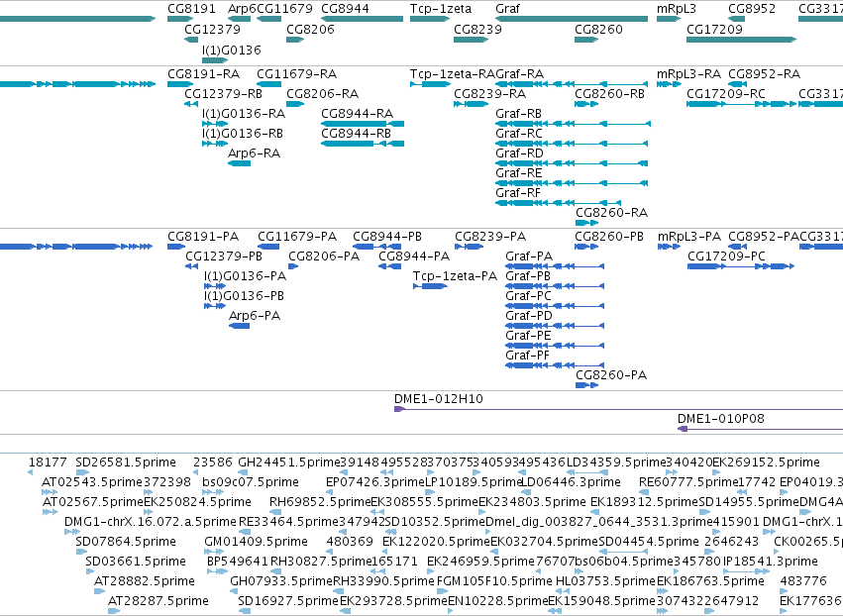
Task: Select the CG8952 gene label
Action: (x=752, y=9)
